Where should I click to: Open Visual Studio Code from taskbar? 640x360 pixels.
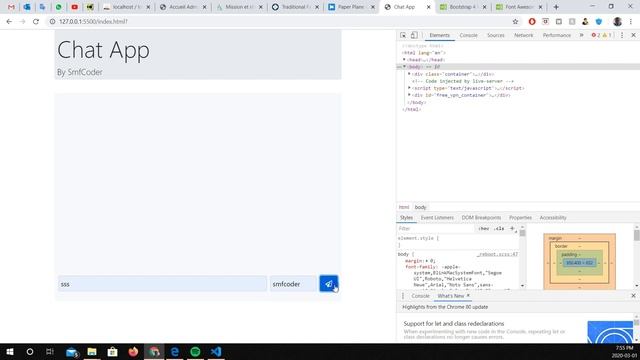click(216, 351)
